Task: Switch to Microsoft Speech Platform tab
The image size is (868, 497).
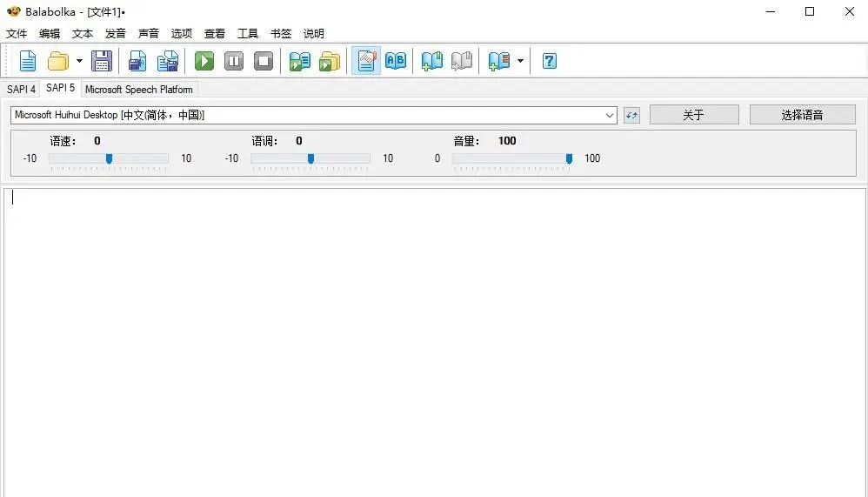Action: (139, 89)
